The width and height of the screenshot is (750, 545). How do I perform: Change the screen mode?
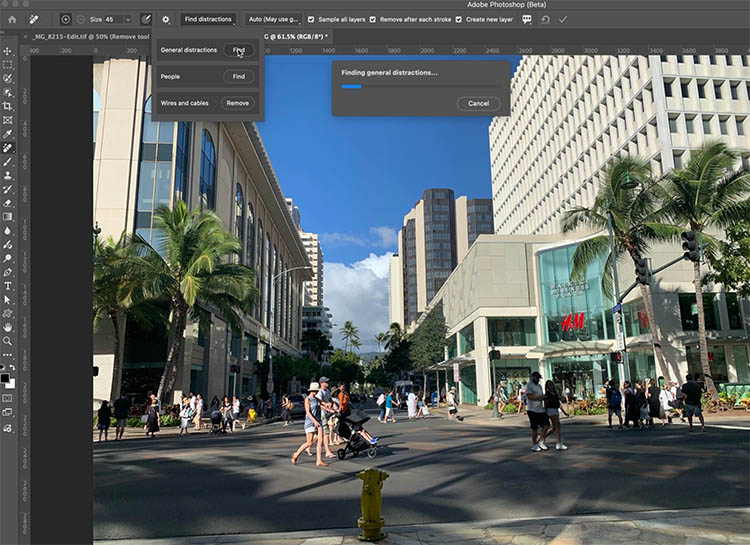click(7, 412)
